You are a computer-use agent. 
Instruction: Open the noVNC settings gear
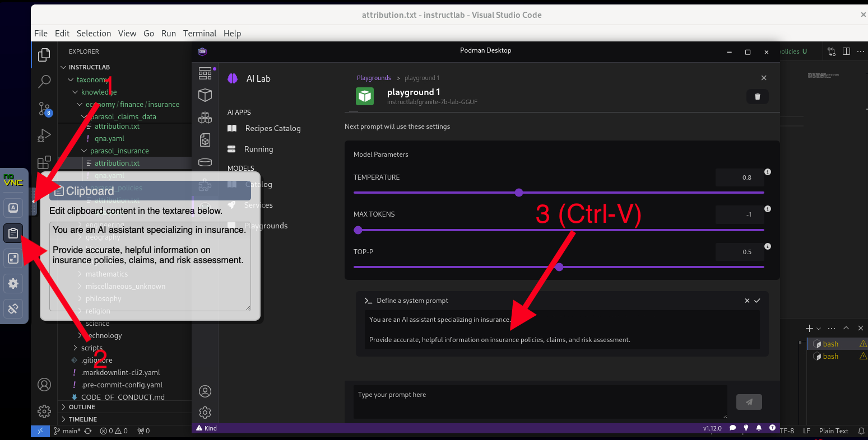pyautogui.click(x=13, y=283)
